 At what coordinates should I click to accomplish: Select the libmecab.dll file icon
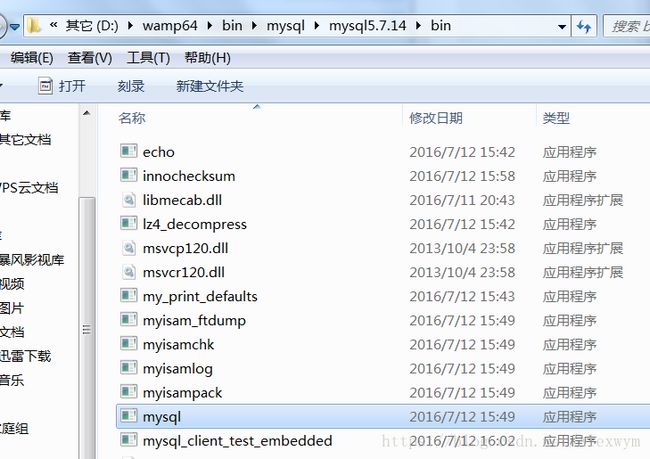[129, 200]
